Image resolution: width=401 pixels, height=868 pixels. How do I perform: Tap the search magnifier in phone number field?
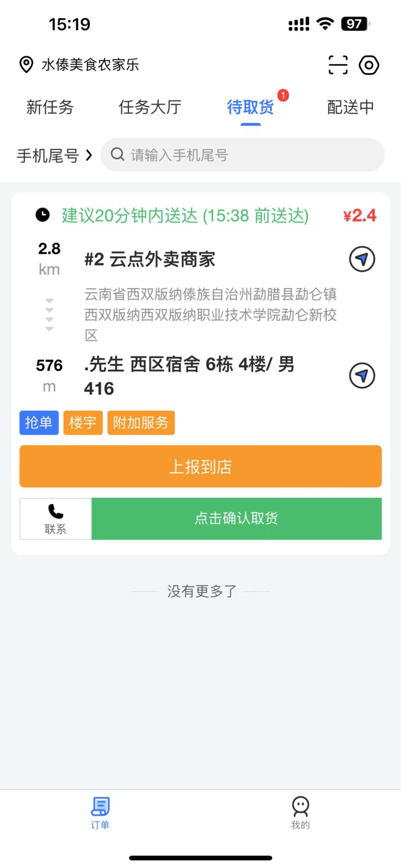click(117, 155)
